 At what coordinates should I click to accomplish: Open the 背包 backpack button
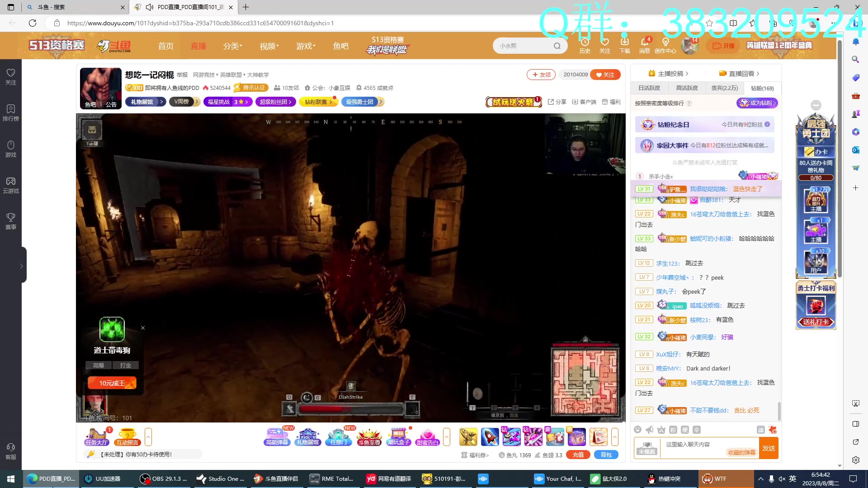pyautogui.click(x=606, y=455)
